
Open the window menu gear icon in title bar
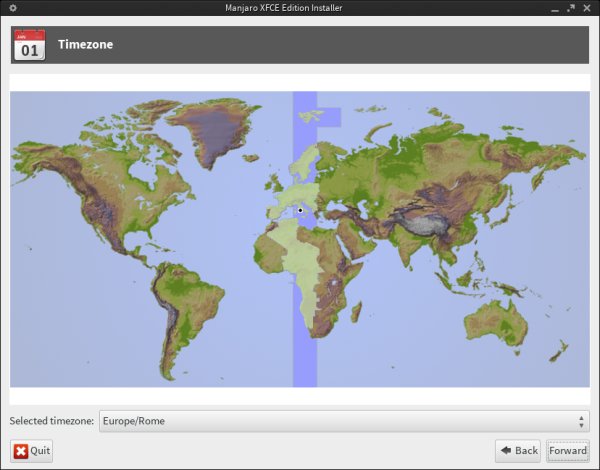(x=13, y=8)
